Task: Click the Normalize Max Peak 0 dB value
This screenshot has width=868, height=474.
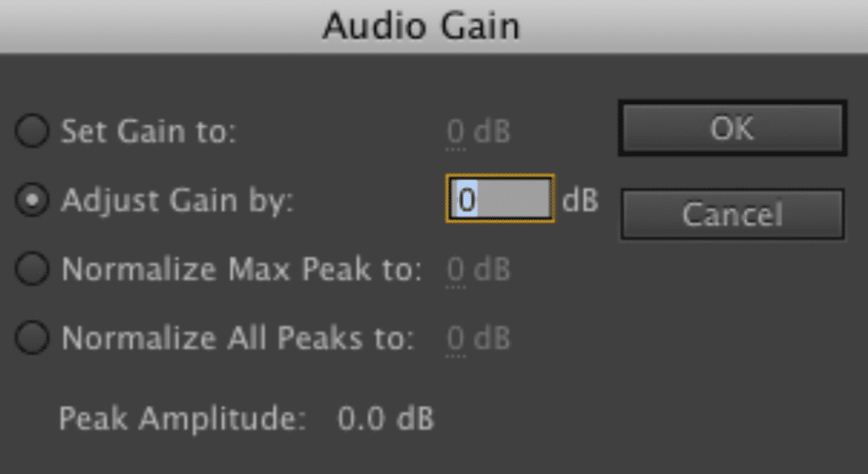Action: (x=479, y=270)
